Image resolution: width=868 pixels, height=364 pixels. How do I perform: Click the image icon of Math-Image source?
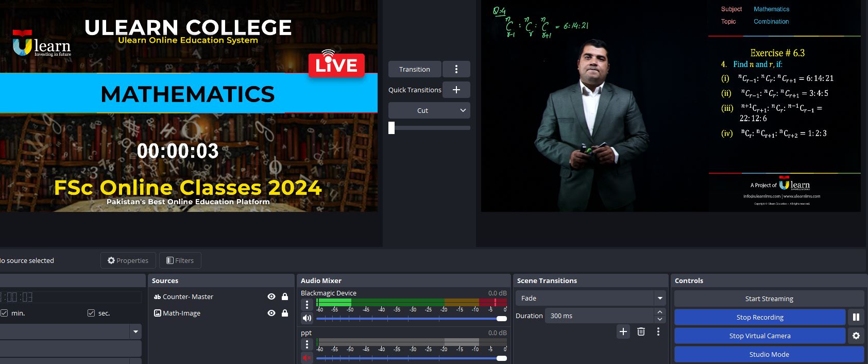tap(157, 313)
